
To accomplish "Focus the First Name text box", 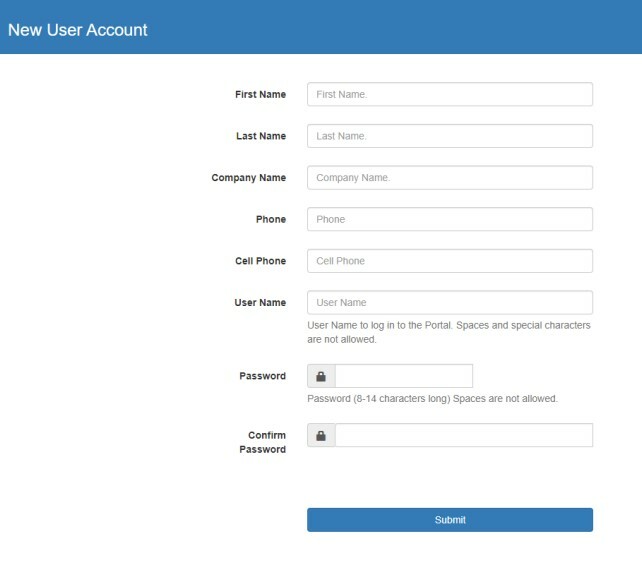I will tap(449, 94).
